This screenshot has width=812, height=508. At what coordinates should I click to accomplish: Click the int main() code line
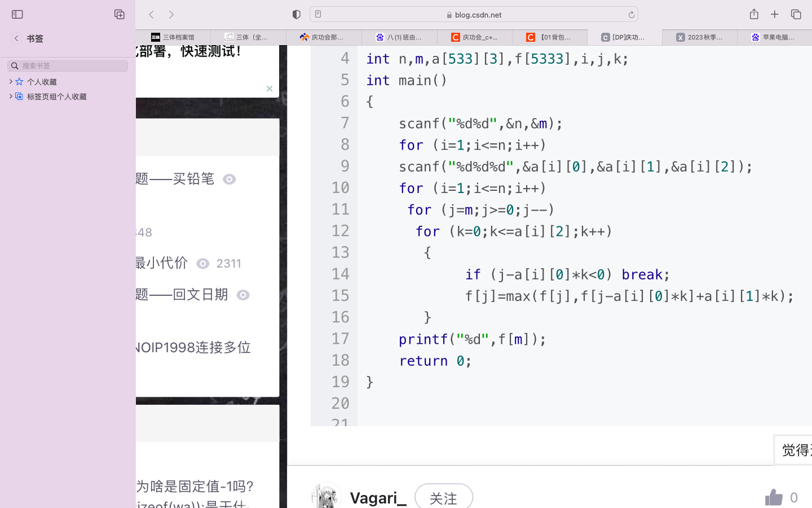tap(407, 80)
